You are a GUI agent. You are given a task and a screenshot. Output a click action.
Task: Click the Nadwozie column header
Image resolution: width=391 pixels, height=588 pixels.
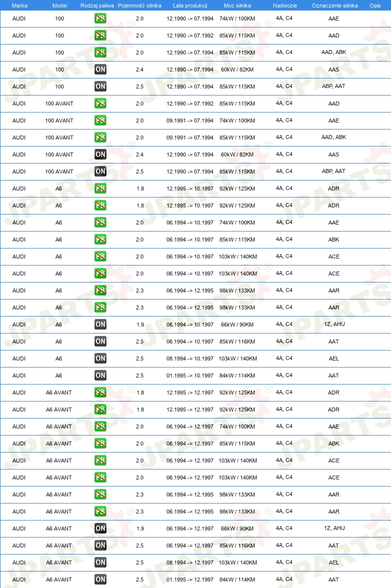click(x=284, y=5)
